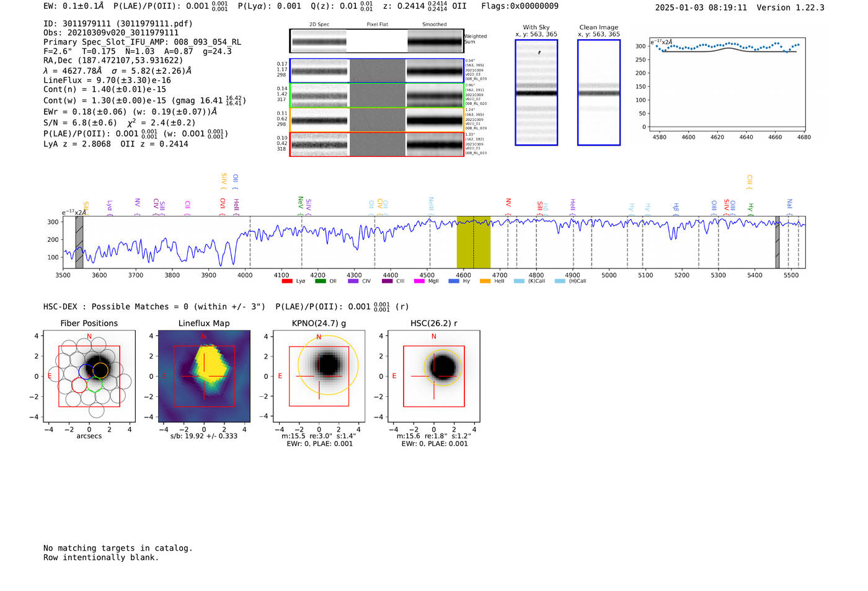Viewport: 868px width, 591px height.
Task: Open the Fiber Positions panel
Action: point(89,376)
